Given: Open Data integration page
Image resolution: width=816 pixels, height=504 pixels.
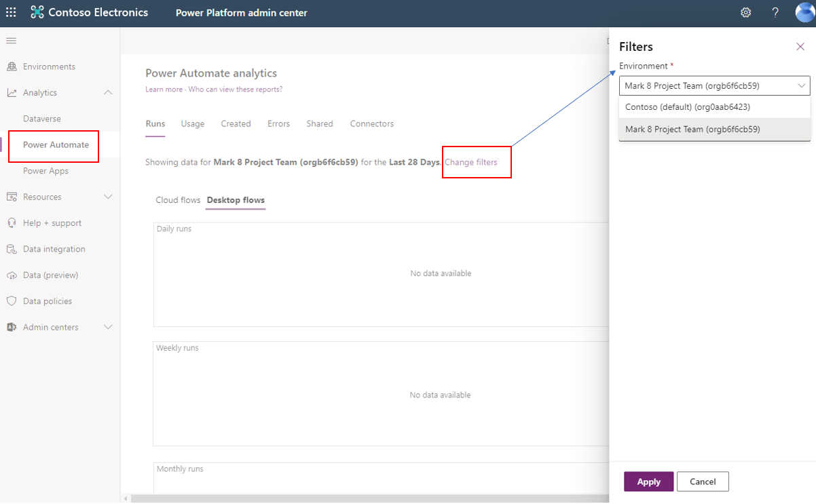Looking at the screenshot, I should pyautogui.click(x=54, y=249).
